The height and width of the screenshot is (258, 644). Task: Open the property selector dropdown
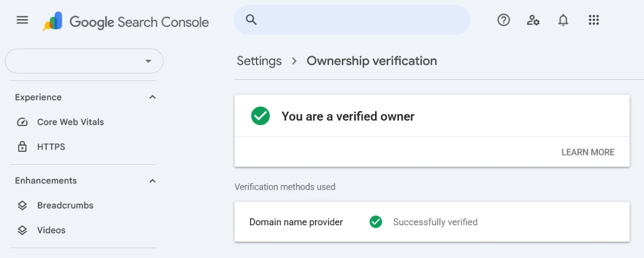tap(84, 61)
